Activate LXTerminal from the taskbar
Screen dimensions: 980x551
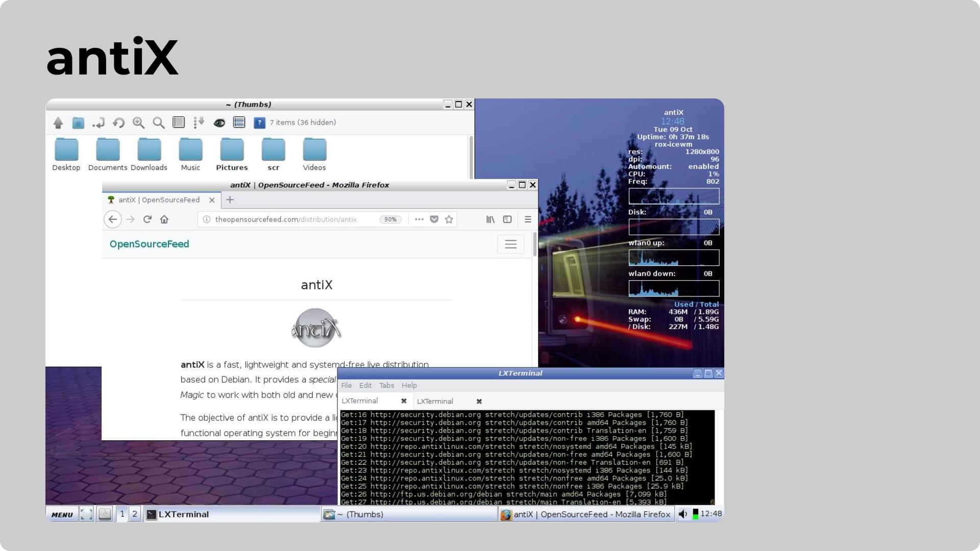coord(232,514)
